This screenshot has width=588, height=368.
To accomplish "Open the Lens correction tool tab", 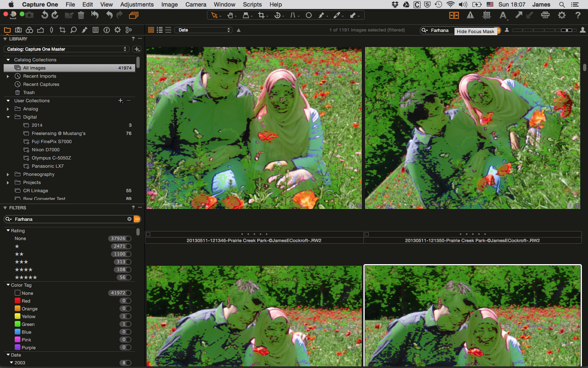I will tap(51, 30).
